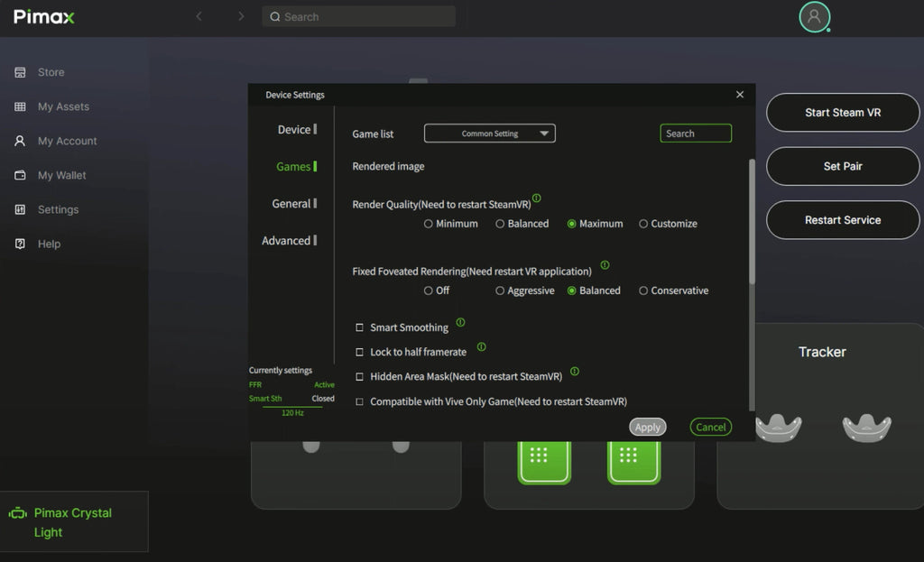Go back with the left arrow
924x562 pixels.
(199, 16)
